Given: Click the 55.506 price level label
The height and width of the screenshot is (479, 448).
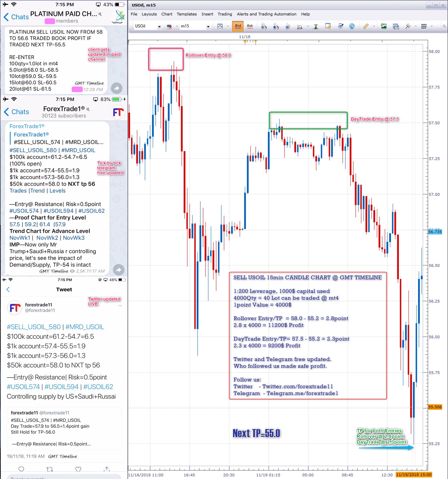Looking at the screenshot, I should coord(435,407).
